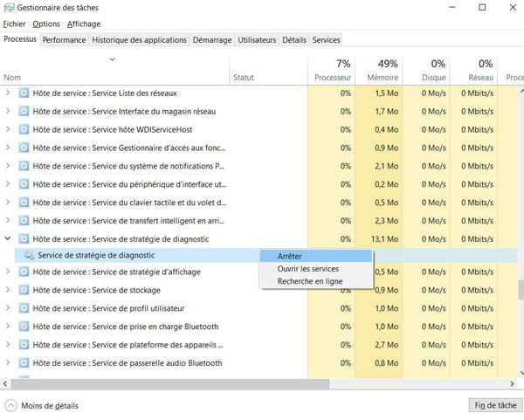The image size is (524, 420).
Task: Switch to the Détails tab
Action: 294,40
